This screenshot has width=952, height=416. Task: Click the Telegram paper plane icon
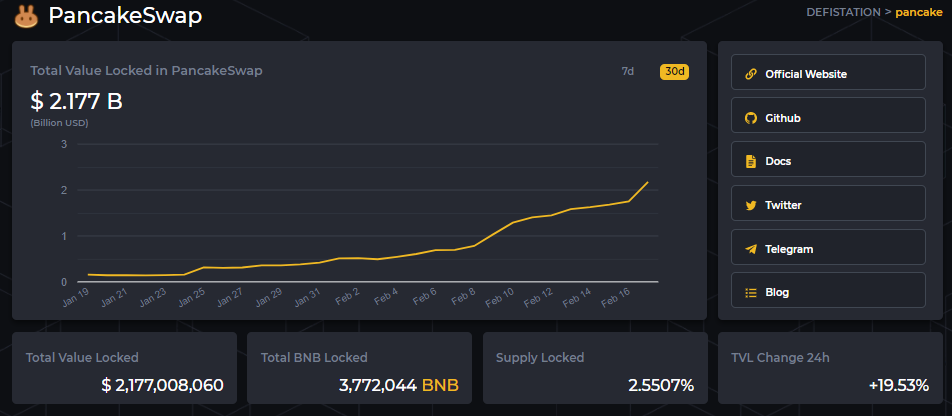[751, 249]
